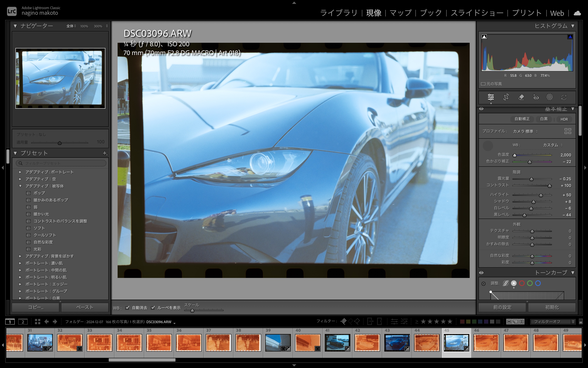This screenshot has height=368, width=588.
Task: Convert to 白黒 treatment
Action: [x=544, y=119]
